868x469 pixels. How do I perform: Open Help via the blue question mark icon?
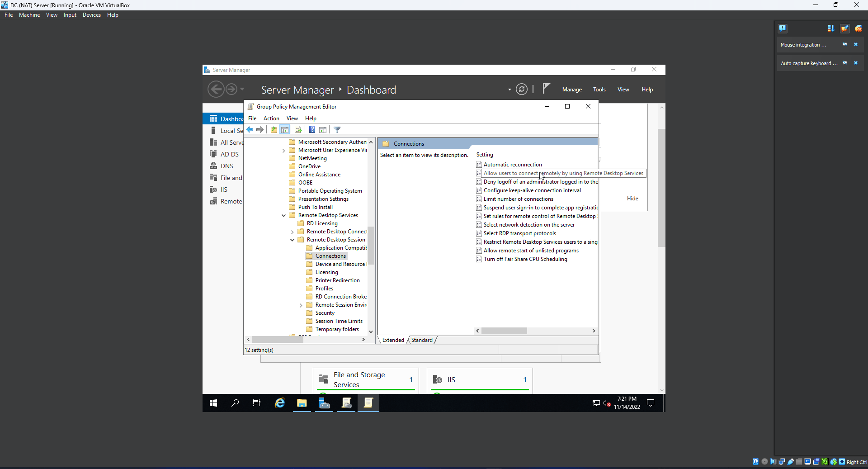[x=312, y=130]
